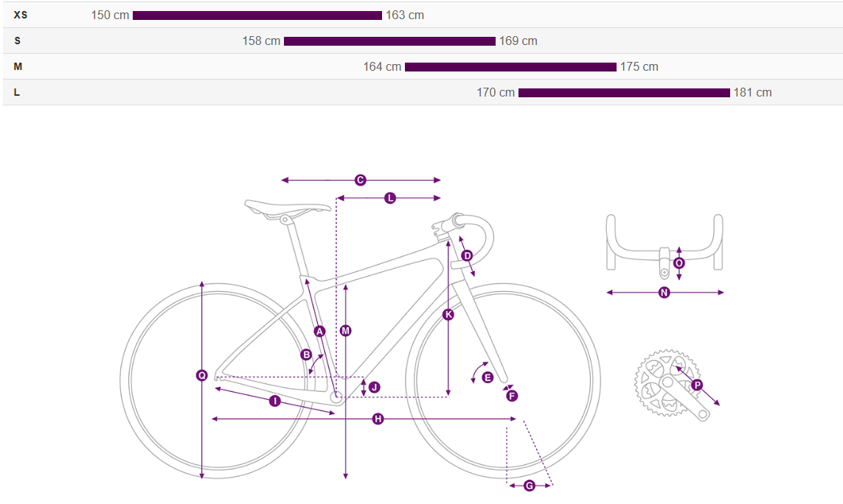Click the S size height range bar

pos(389,41)
